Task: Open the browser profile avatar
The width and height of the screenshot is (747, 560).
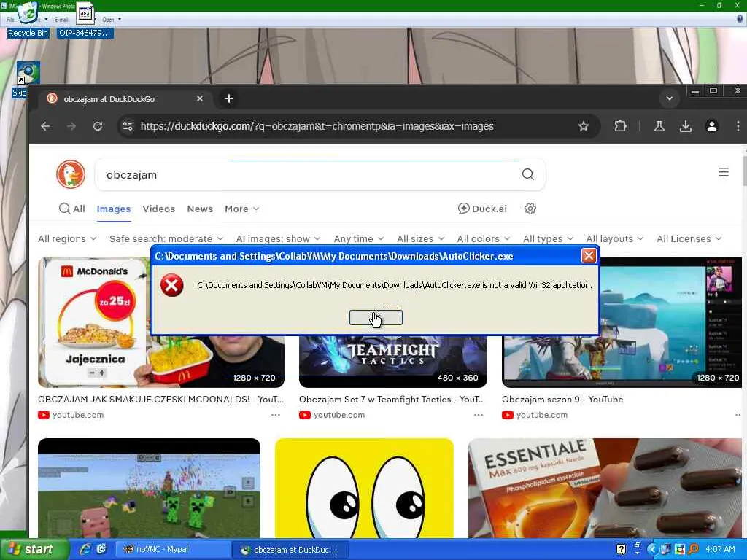Action: coord(712,126)
